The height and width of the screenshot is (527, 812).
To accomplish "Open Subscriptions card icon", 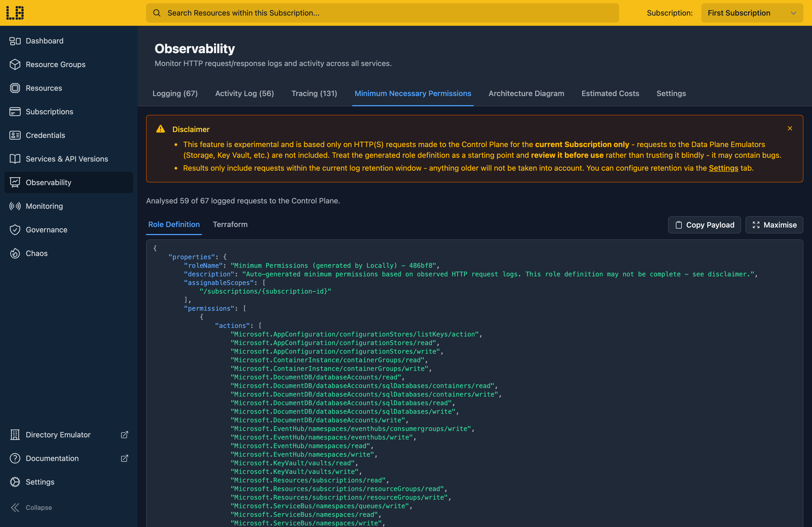I will click(15, 111).
